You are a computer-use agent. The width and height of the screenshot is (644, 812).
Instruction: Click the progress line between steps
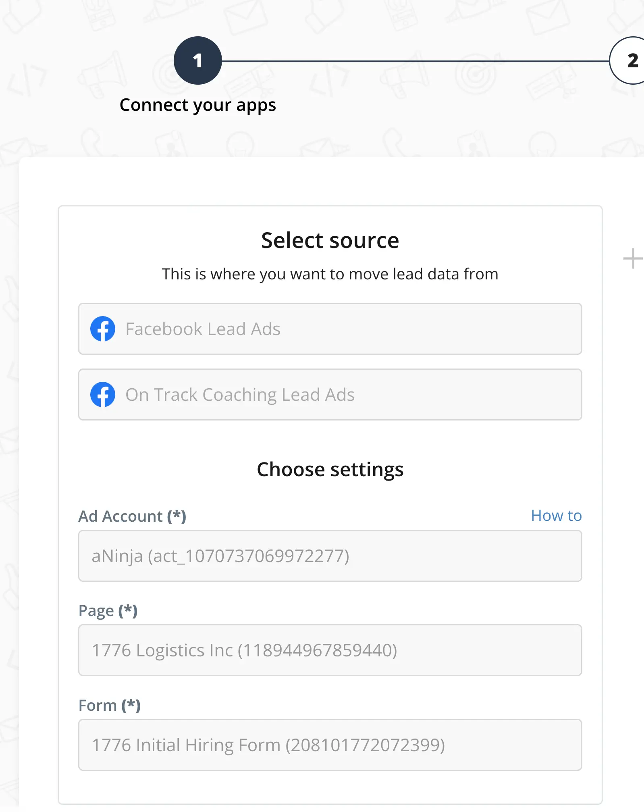pyautogui.click(x=415, y=61)
